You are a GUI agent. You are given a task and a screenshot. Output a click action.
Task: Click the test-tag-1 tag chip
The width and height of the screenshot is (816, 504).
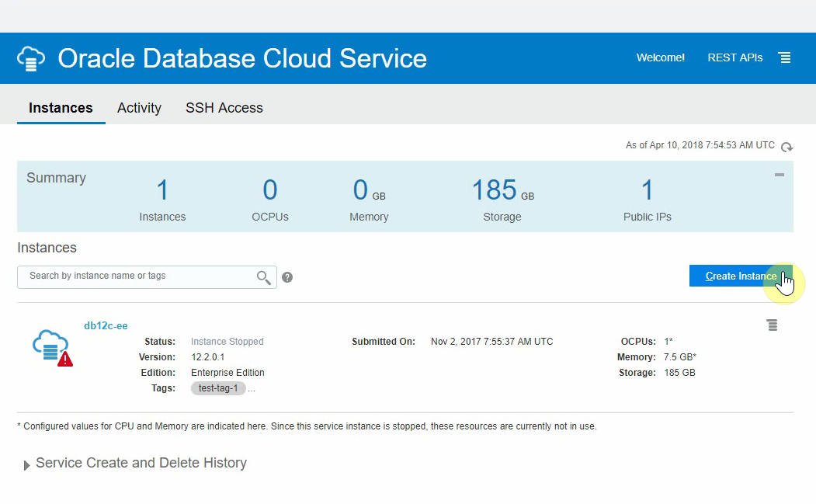[x=218, y=388]
